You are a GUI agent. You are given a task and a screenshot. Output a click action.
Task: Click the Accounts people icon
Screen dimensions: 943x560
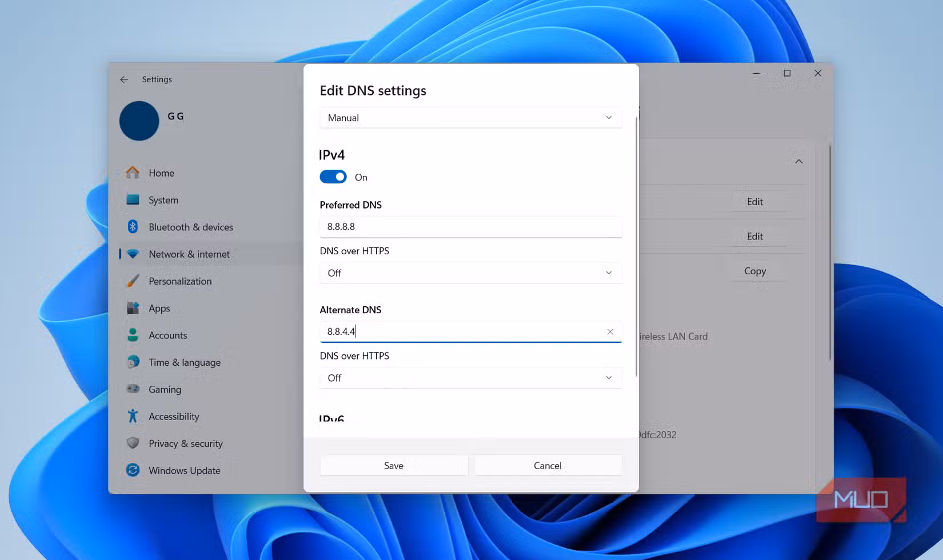(132, 335)
